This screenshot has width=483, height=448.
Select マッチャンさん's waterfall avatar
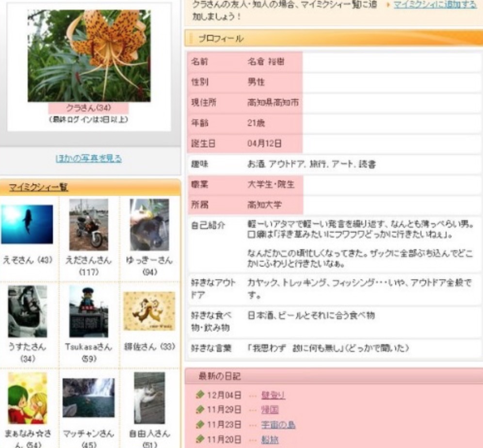(x=89, y=398)
